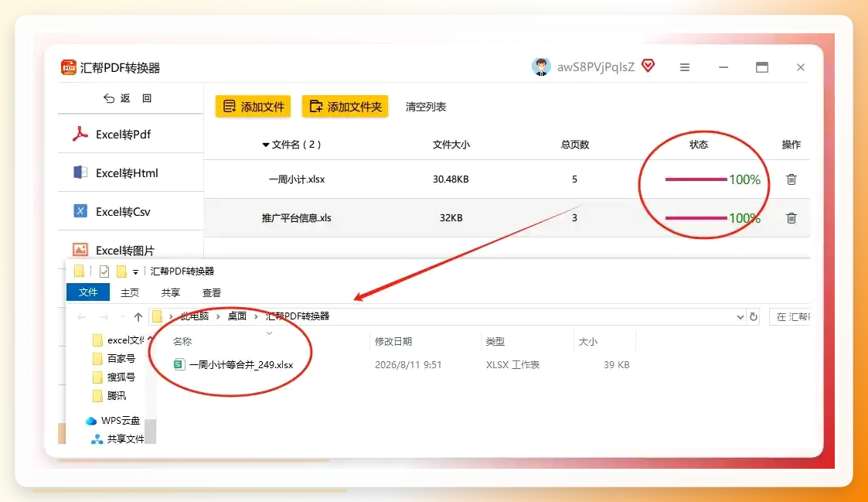Viewport: 868px width, 502px height.
Task: Expand the address bar history dropdown
Action: [740, 317]
